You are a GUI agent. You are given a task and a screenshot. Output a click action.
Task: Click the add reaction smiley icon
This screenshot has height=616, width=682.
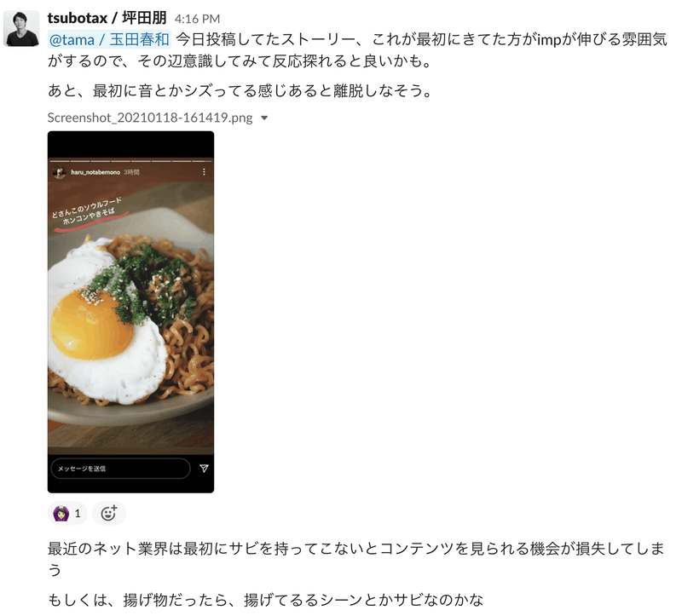coord(109,513)
